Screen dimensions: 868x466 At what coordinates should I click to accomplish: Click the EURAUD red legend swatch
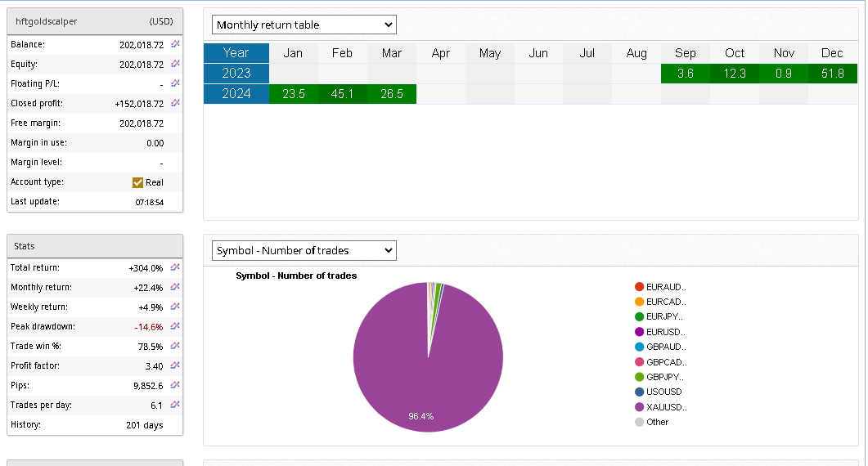pyautogui.click(x=639, y=287)
